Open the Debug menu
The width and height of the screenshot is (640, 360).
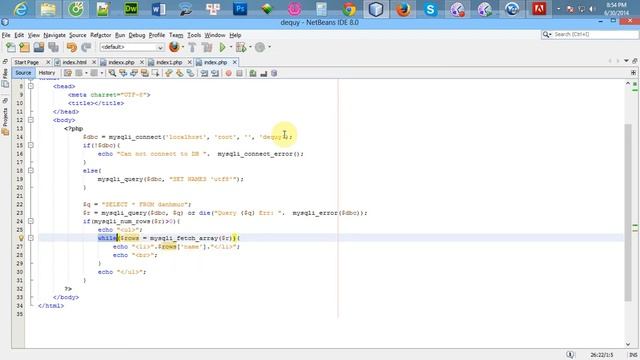[137, 35]
